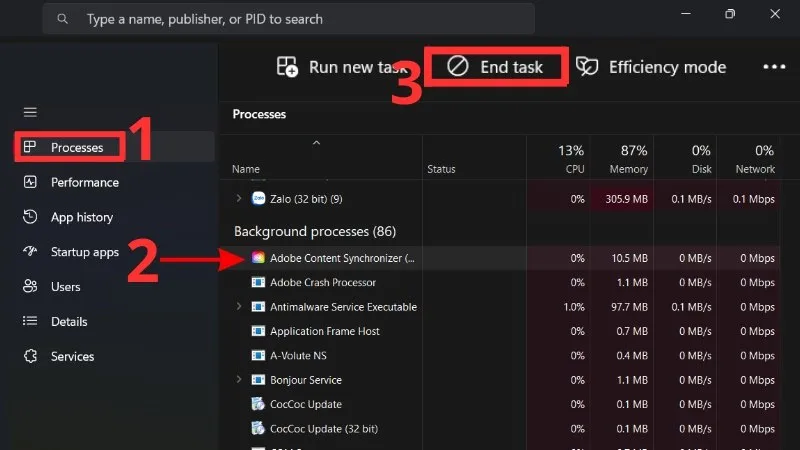Click Zalo's 0.1 Mbps network value
Screen dimensions: 800x450
[754, 199]
